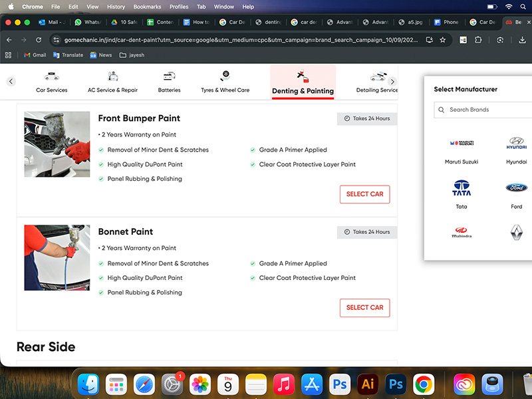Screen dimensions: 532x399
Task: Pick the Ford manufacturer logo
Action: click(x=517, y=188)
